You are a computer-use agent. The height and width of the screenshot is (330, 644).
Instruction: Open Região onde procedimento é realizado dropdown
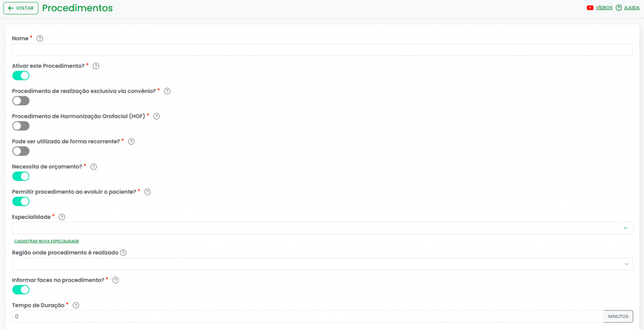coord(322,264)
